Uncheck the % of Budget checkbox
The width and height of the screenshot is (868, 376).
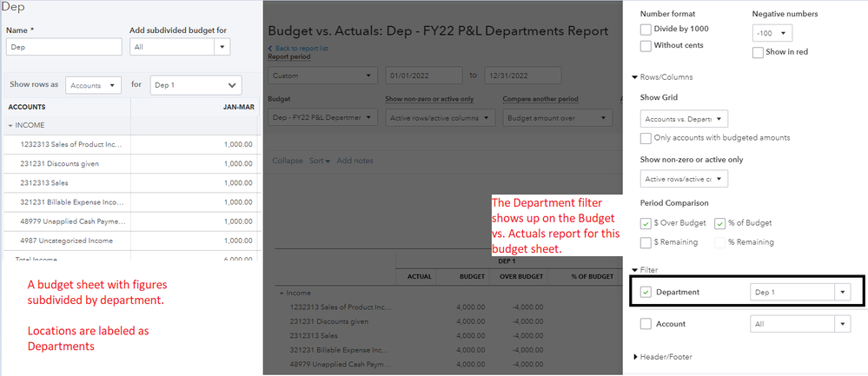pos(719,223)
